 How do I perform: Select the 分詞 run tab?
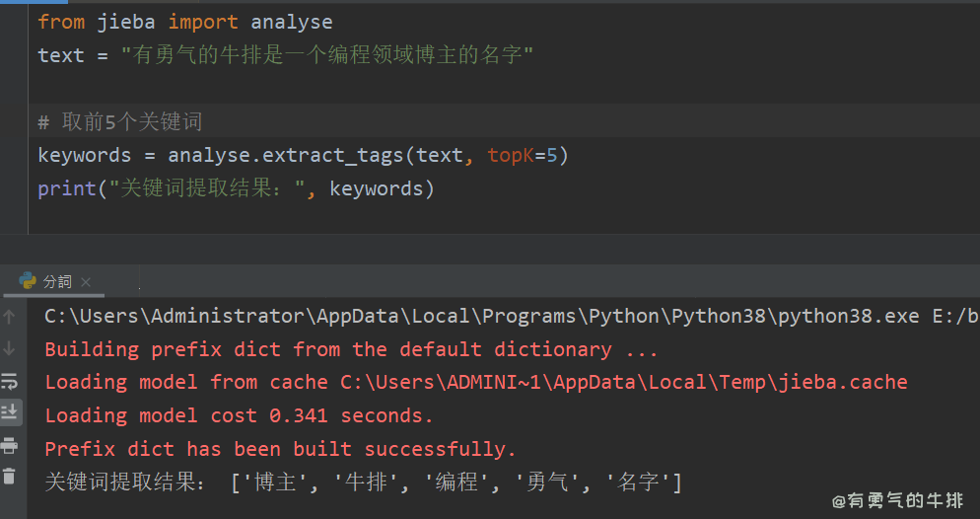57,282
